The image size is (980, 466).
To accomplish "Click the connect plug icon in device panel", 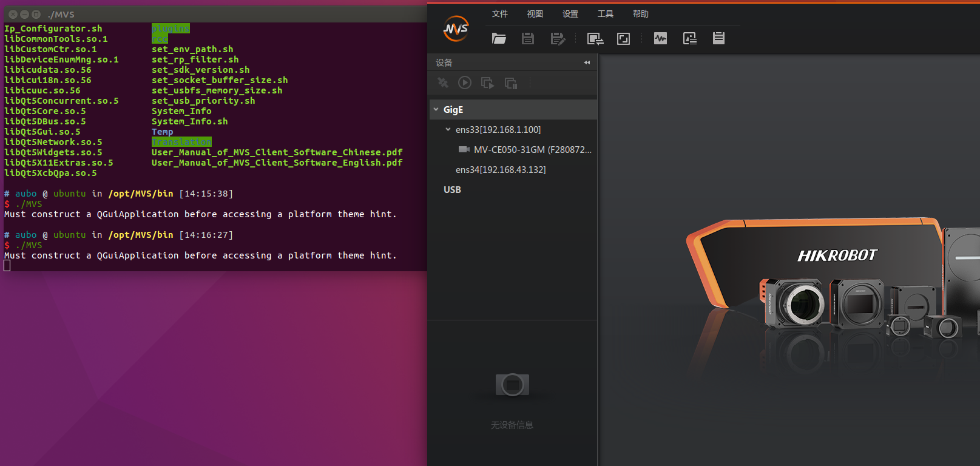I will click(443, 83).
